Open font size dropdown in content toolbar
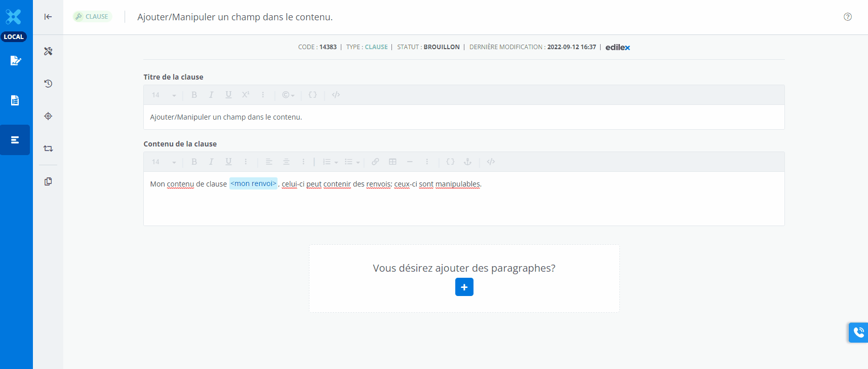Screen dimensions: 868x369 164,162
